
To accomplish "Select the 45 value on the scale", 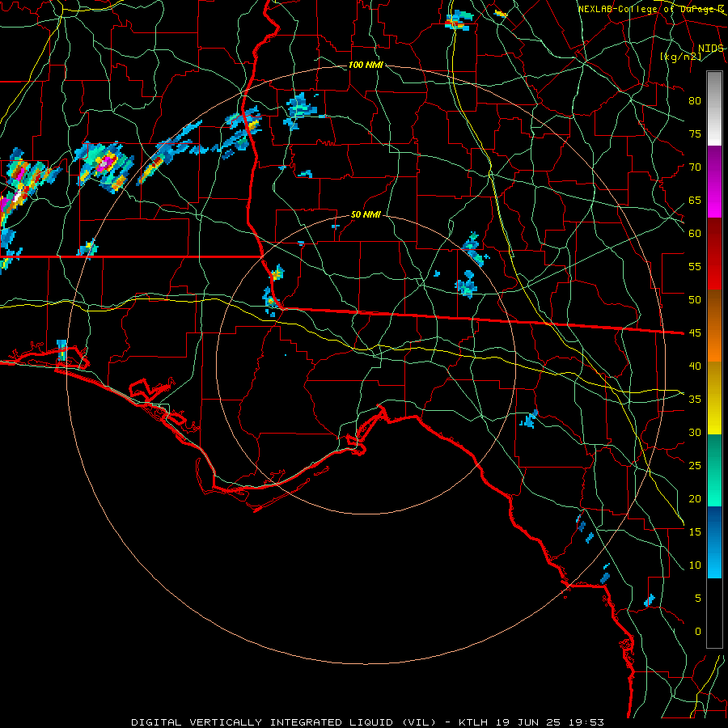I will click(x=695, y=333).
